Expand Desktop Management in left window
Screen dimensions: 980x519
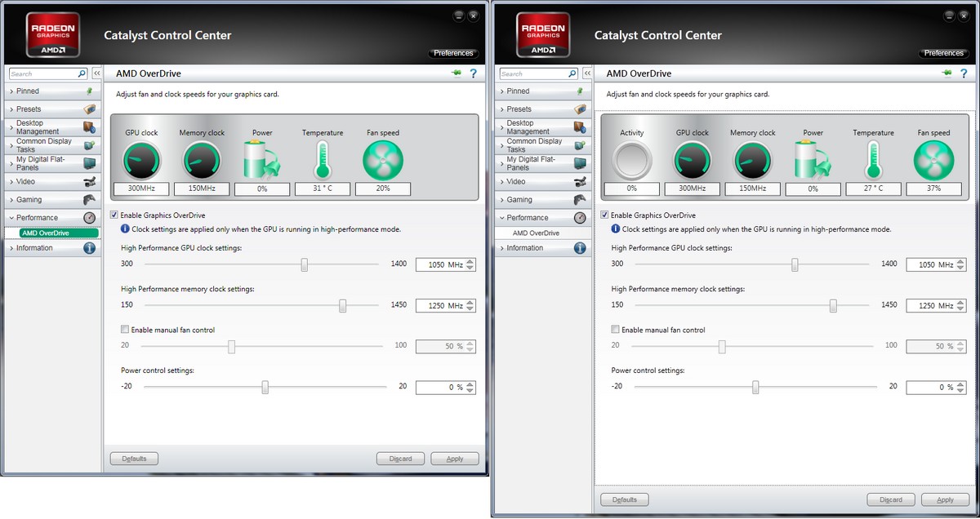[x=52, y=127]
